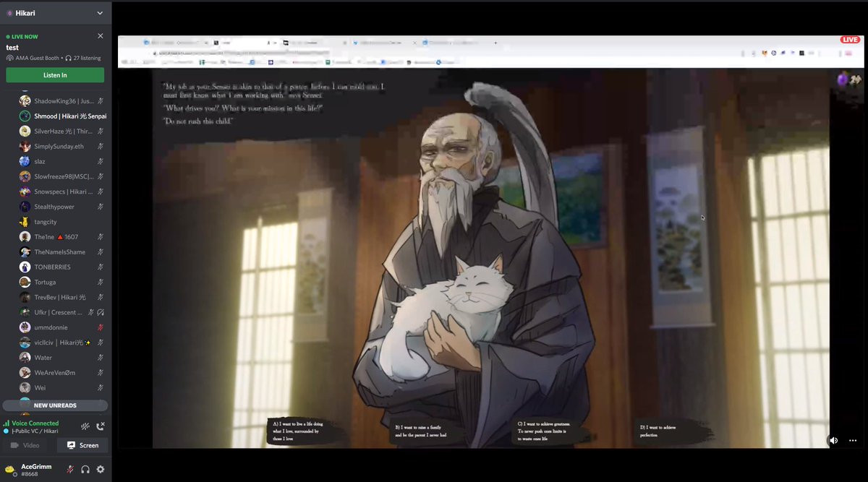
Task: Click Ufkr's muted microphone icon
Action: (91, 312)
